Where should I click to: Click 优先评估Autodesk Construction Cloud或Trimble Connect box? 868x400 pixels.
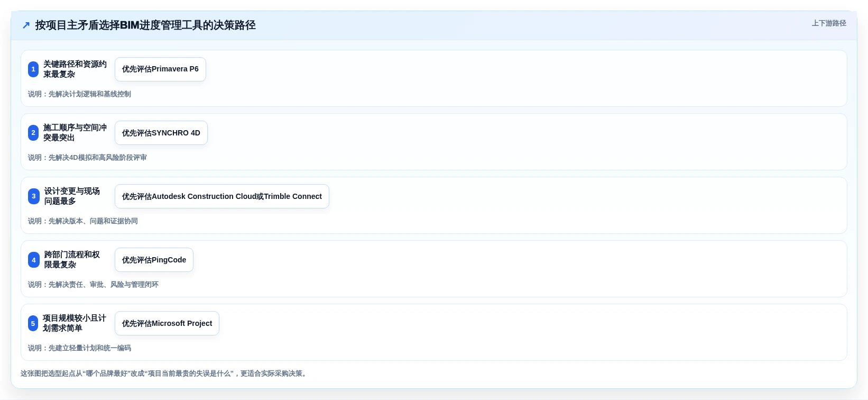click(222, 196)
